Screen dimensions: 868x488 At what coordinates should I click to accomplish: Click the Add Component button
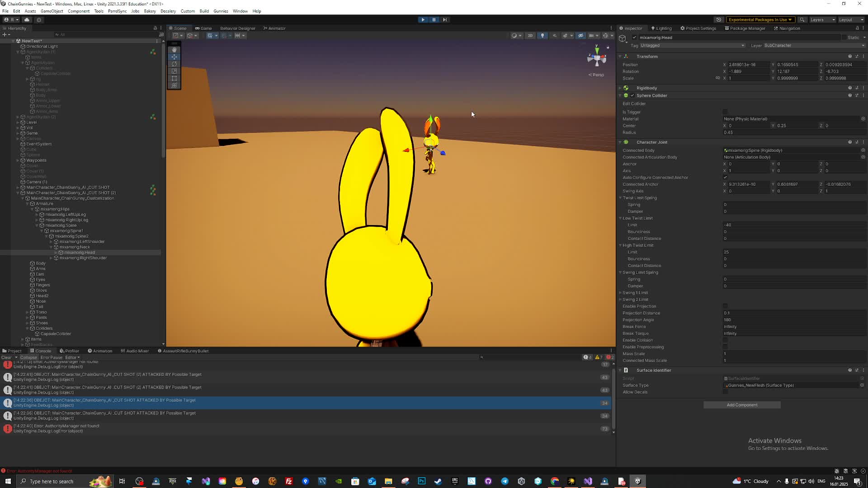point(741,405)
